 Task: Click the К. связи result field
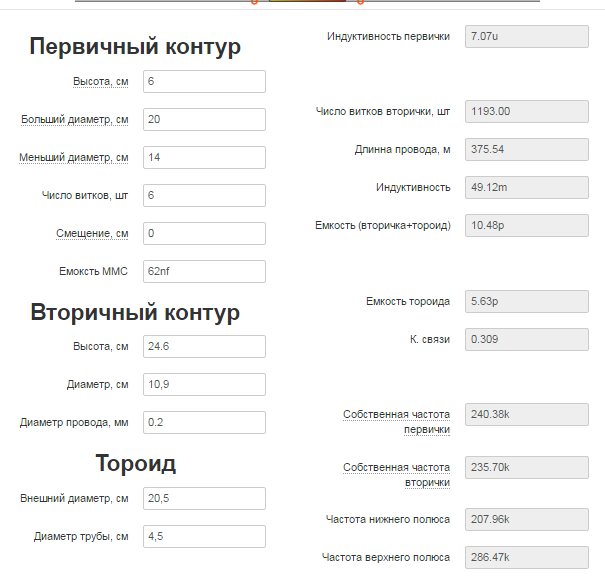pyautogui.click(x=526, y=339)
